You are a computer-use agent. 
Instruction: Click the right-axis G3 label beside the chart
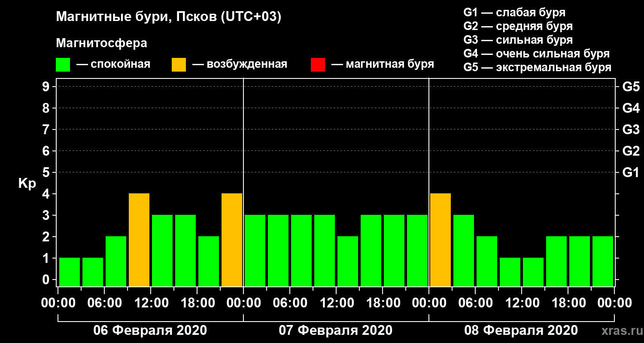(631, 130)
